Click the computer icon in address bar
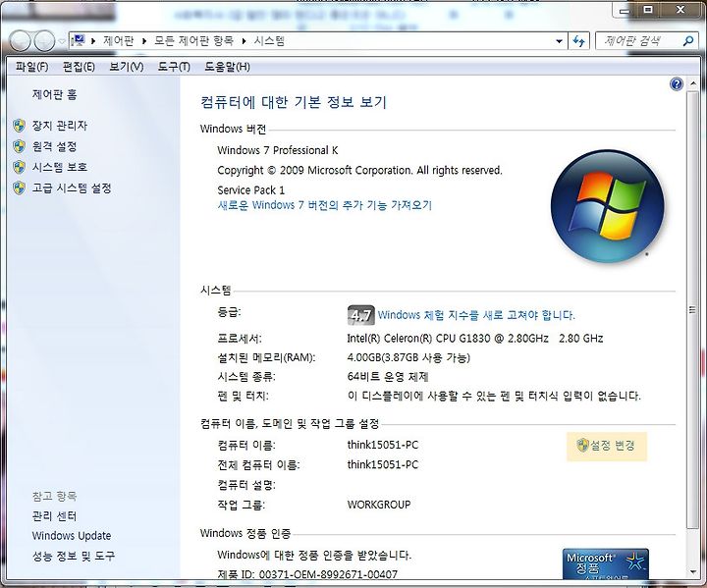This screenshot has width=707, height=588. (x=79, y=40)
